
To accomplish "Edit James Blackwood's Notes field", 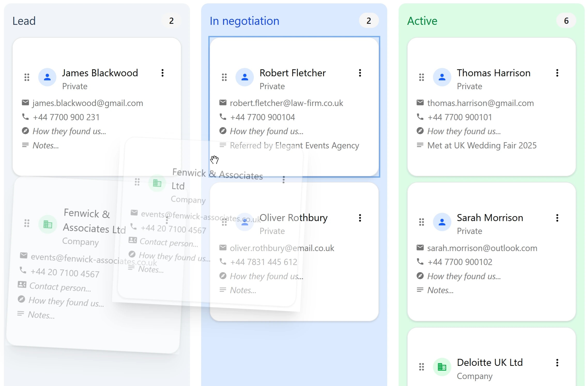I will click(x=45, y=145).
